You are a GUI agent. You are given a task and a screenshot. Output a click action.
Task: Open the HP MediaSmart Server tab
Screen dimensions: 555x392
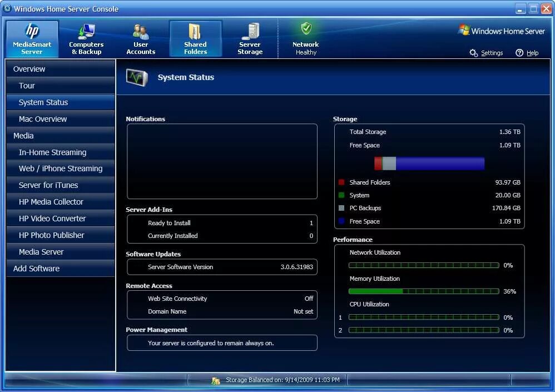(32, 39)
